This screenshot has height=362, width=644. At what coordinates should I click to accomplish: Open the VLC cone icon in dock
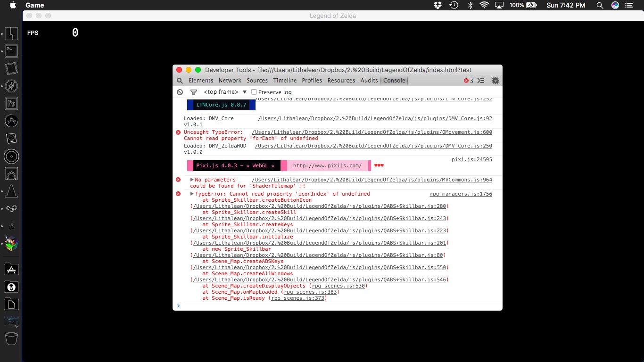click(x=11, y=191)
